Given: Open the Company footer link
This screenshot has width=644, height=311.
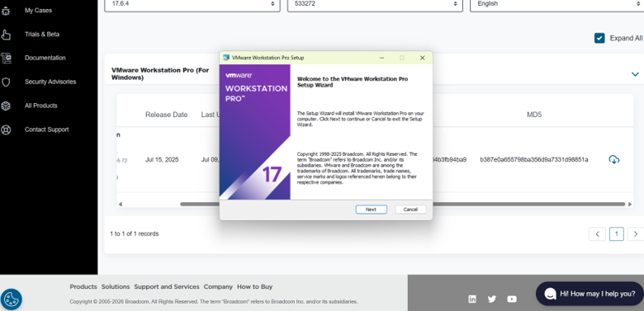Looking at the screenshot, I should [x=218, y=287].
